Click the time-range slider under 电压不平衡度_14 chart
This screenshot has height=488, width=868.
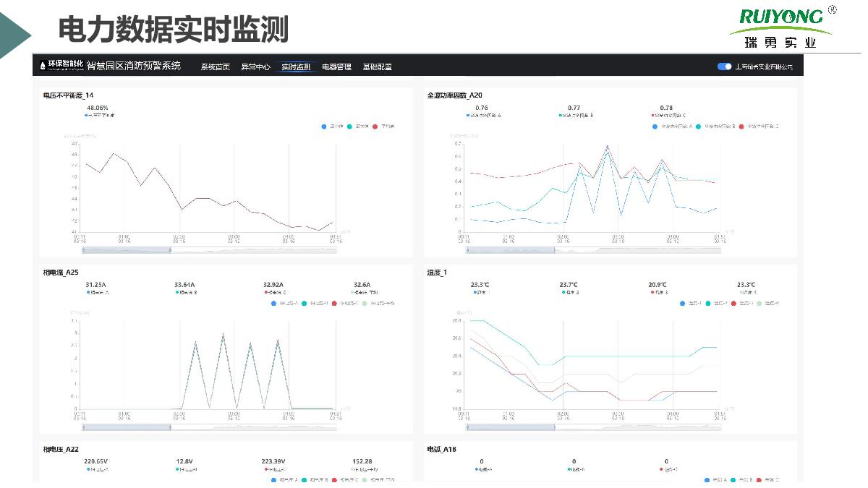point(210,250)
